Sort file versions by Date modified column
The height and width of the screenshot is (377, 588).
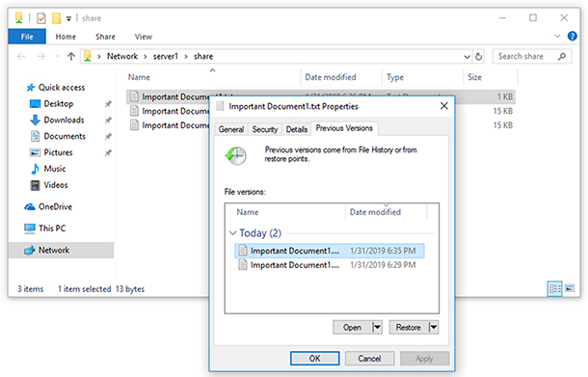(386, 212)
